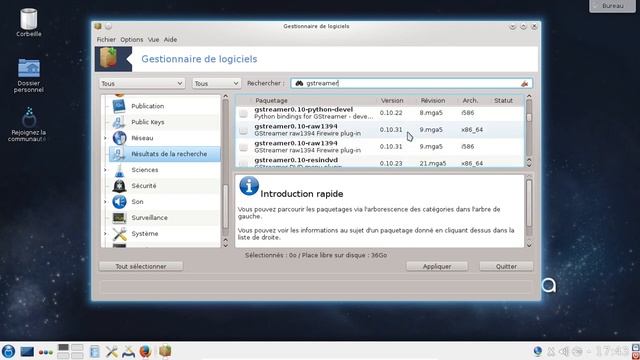The image size is (640, 360).
Task: Expand the Son category
Action: coord(105,202)
